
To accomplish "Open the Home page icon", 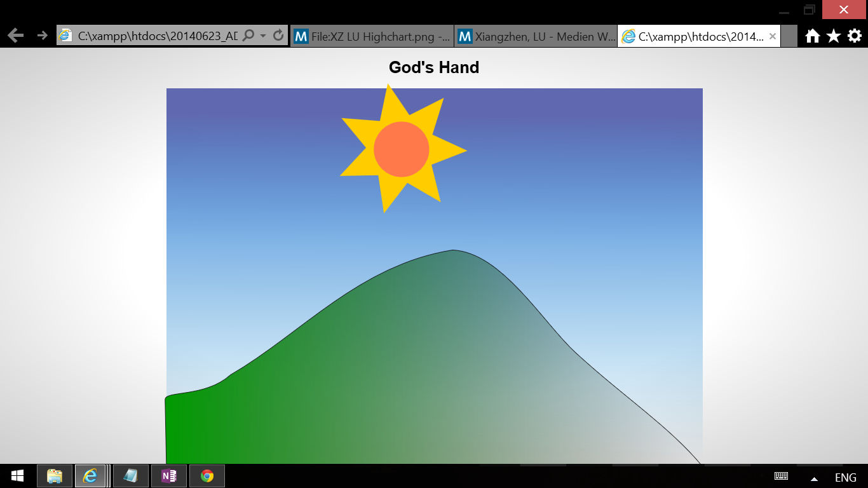I will tap(812, 36).
